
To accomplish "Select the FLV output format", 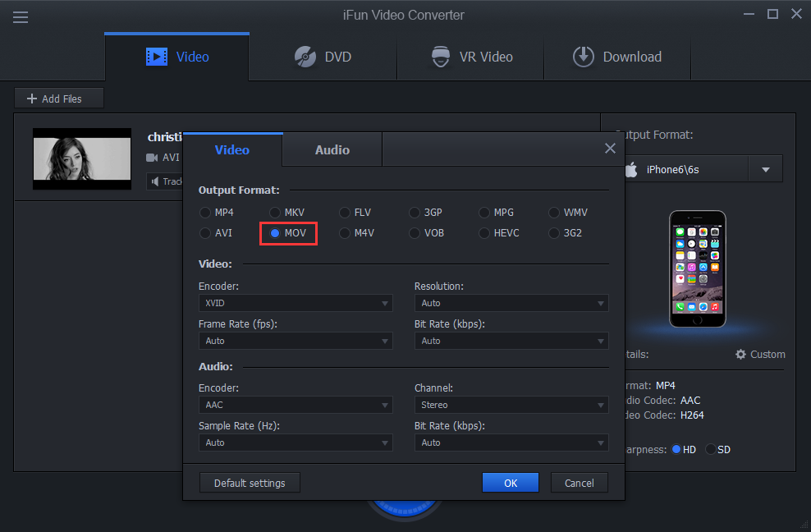I will point(355,212).
